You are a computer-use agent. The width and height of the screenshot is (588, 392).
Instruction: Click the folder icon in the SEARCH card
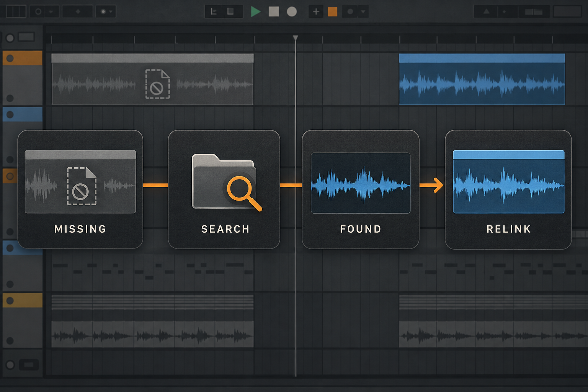tap(224, 182)
